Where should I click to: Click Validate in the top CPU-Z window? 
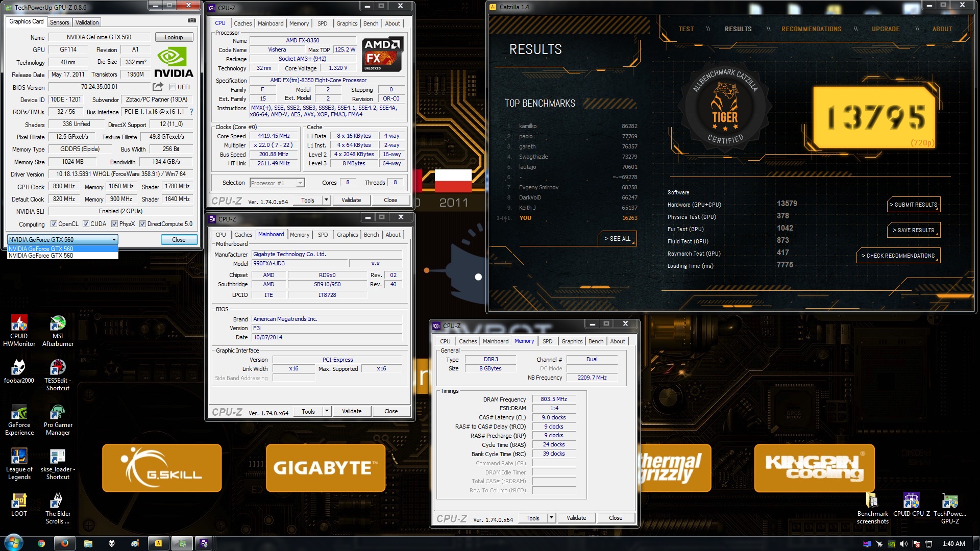[x=351, y=200]
